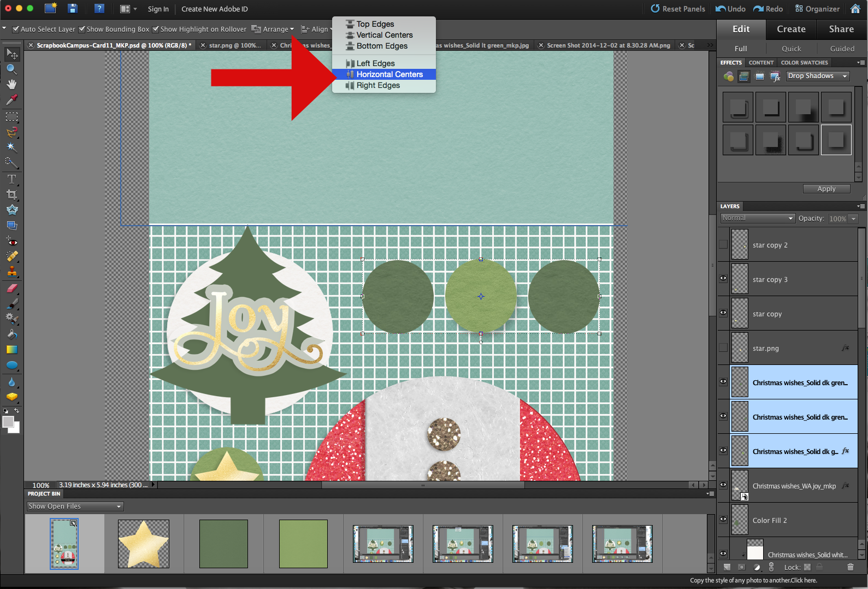Select the Eraser tool

tap(11, 288)
